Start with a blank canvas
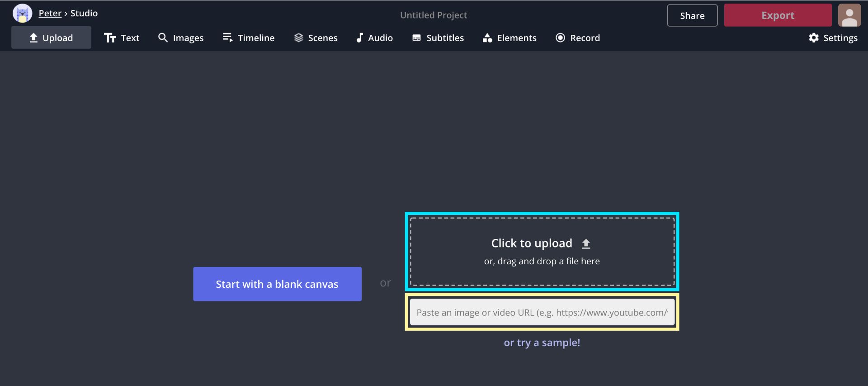 pos(277,284)
